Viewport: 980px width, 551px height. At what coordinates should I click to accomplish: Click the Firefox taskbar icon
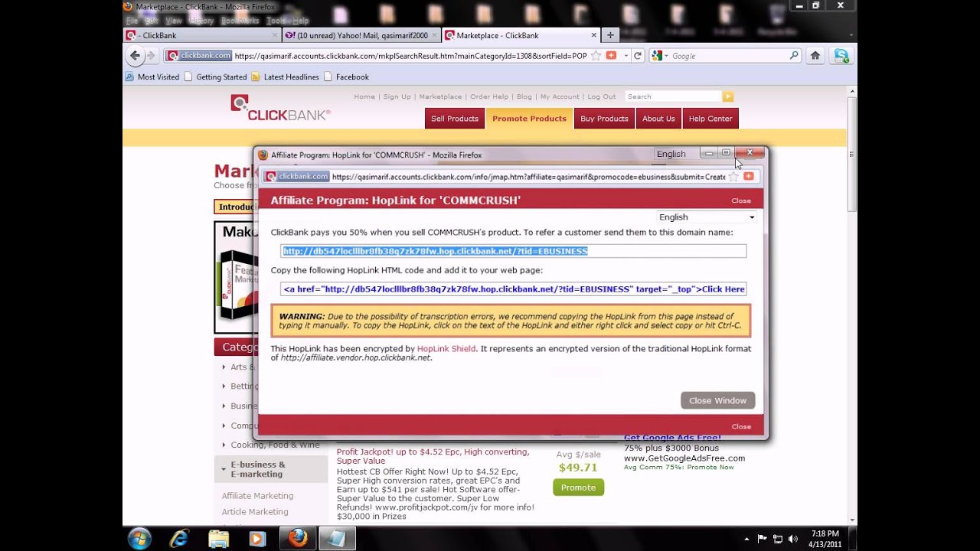pyautogui.click(x=298, y=539)
